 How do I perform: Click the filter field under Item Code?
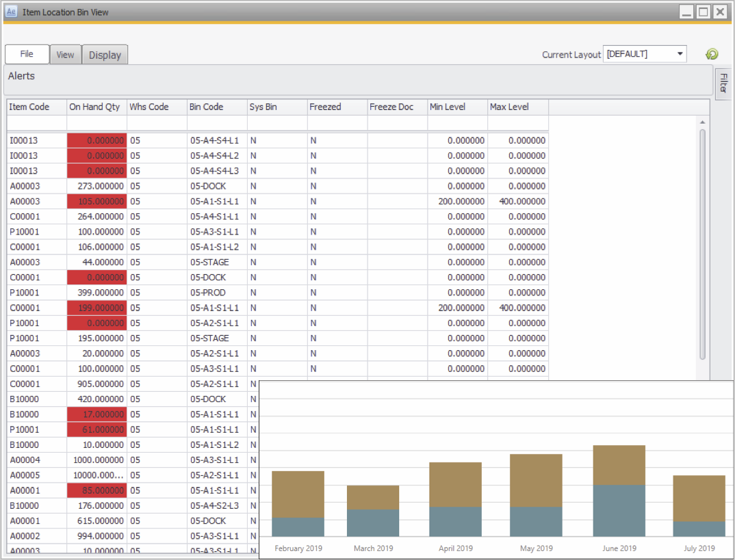click(36, 122)
